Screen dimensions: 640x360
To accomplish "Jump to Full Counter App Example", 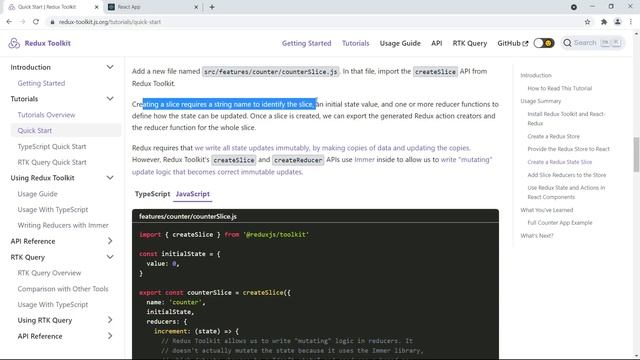I will pos(560,222).
